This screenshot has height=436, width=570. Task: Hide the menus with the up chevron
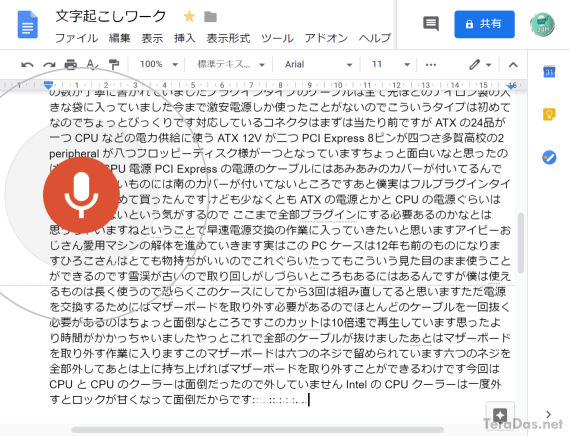point(513,65)
